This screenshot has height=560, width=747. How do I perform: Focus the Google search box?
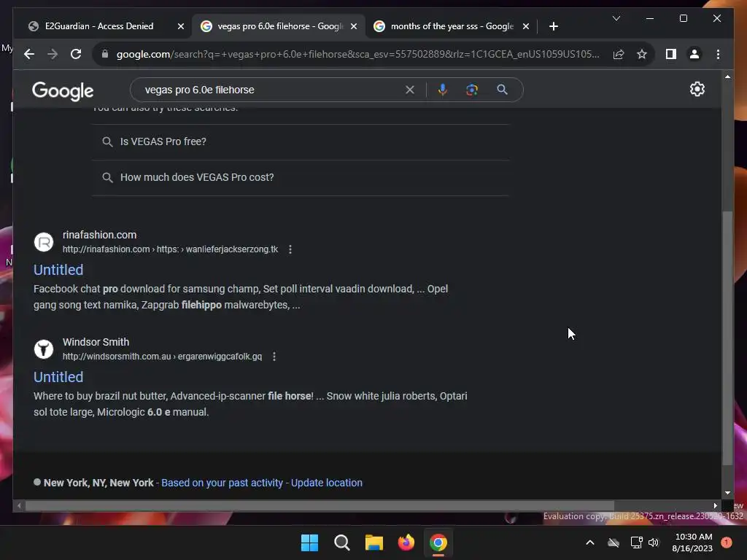tap(271, 90)
